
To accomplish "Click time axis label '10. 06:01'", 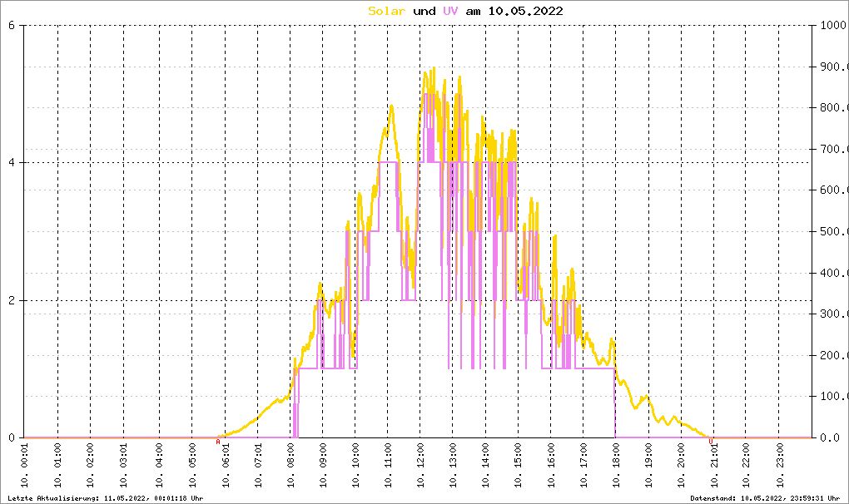I will [x=226, y=465].
